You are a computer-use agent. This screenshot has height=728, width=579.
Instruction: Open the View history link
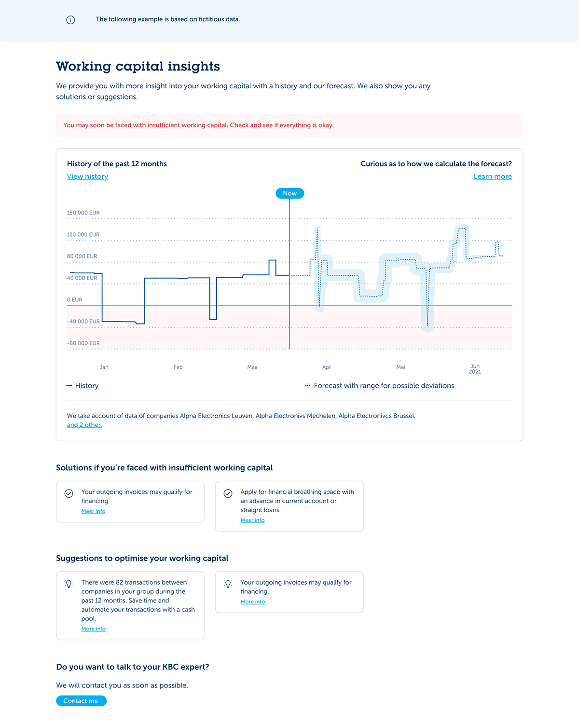[x=87, y=177]
